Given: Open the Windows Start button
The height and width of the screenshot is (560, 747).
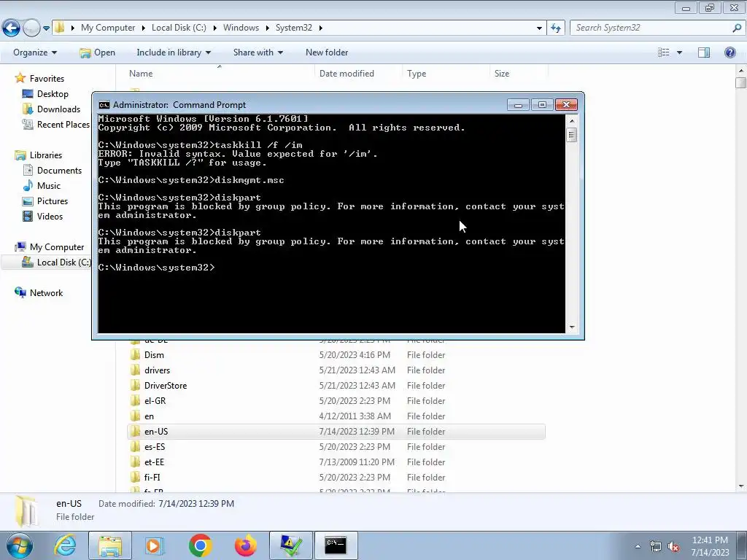Looking at the screenshot, I should [20, 545].
